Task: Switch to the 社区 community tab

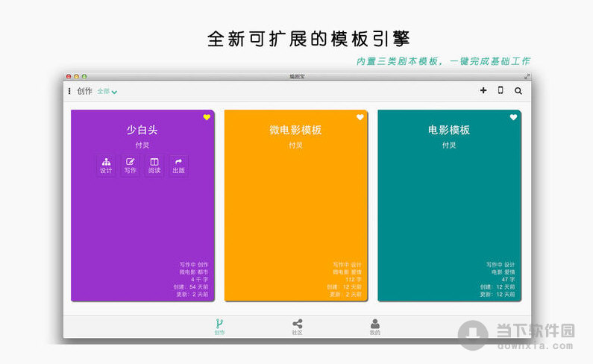Action: tap(297, 327)
